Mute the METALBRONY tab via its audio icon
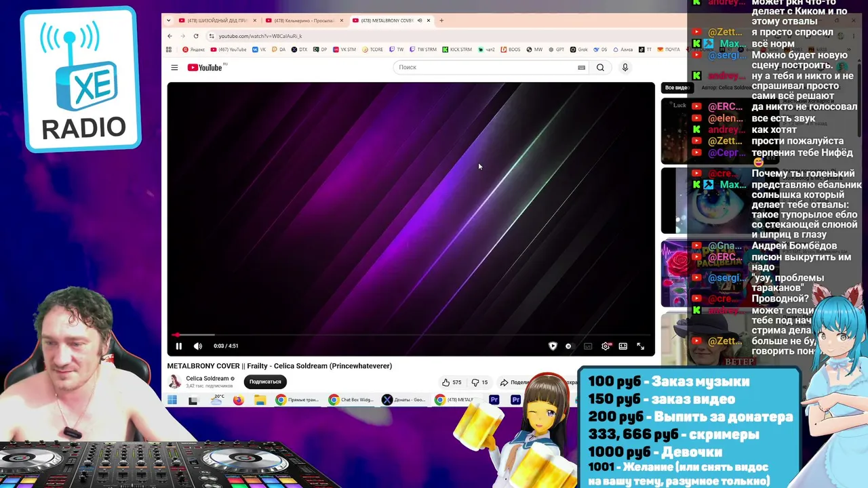Screen dimensions: 868x488 (420, 20)
